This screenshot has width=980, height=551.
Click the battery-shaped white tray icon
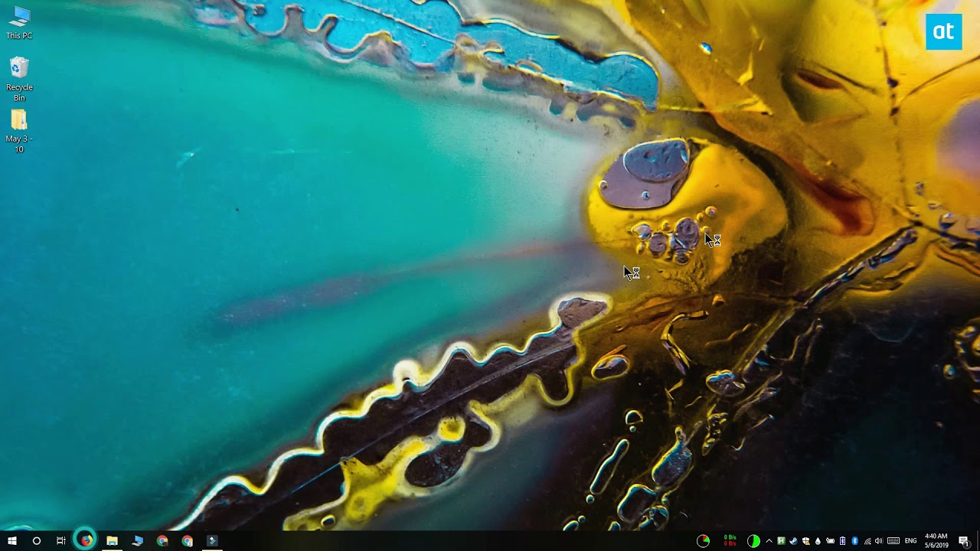pos(830,541)
